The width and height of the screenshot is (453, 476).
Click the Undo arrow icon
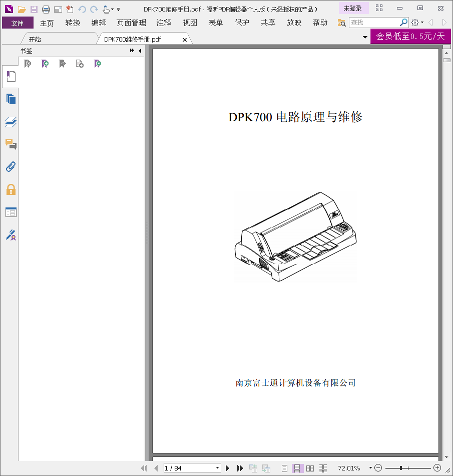pyautogui.click(x=82, y=10)
